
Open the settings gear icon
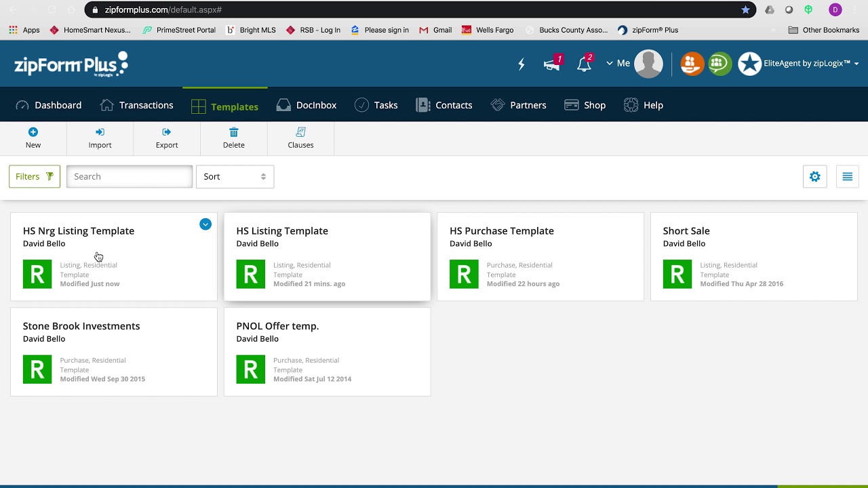[x=815, y=177]
